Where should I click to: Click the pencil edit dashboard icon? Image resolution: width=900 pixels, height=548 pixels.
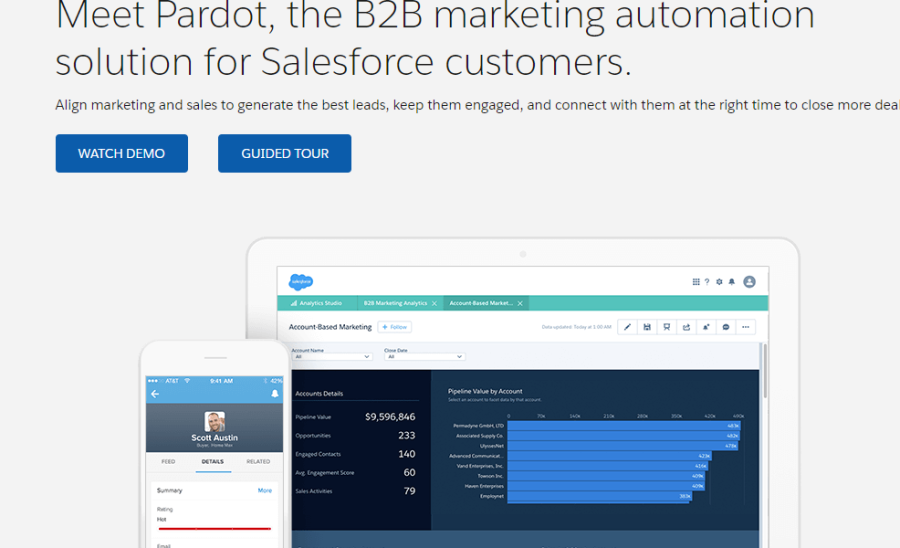click(x=627, y=327)
